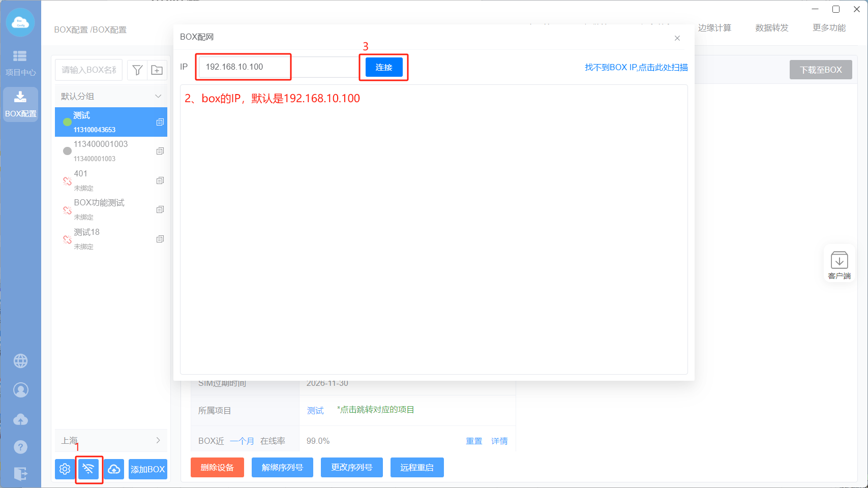868x488 pixels.
Task: Click the help question mark icon
Action: click(20, 447)
